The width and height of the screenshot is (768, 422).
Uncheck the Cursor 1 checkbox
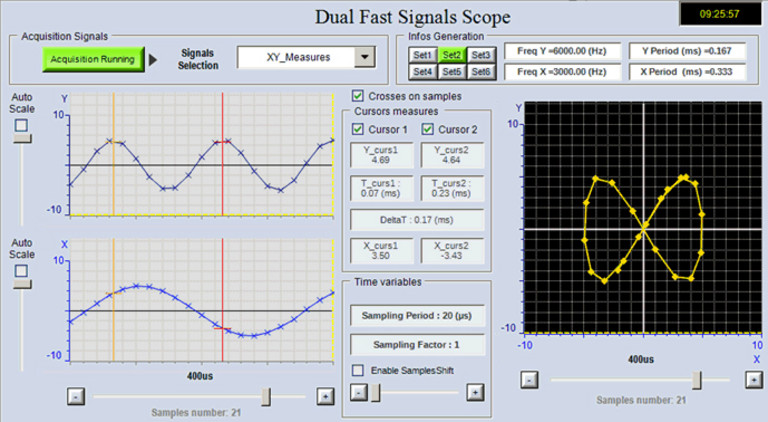click(359, 130)
